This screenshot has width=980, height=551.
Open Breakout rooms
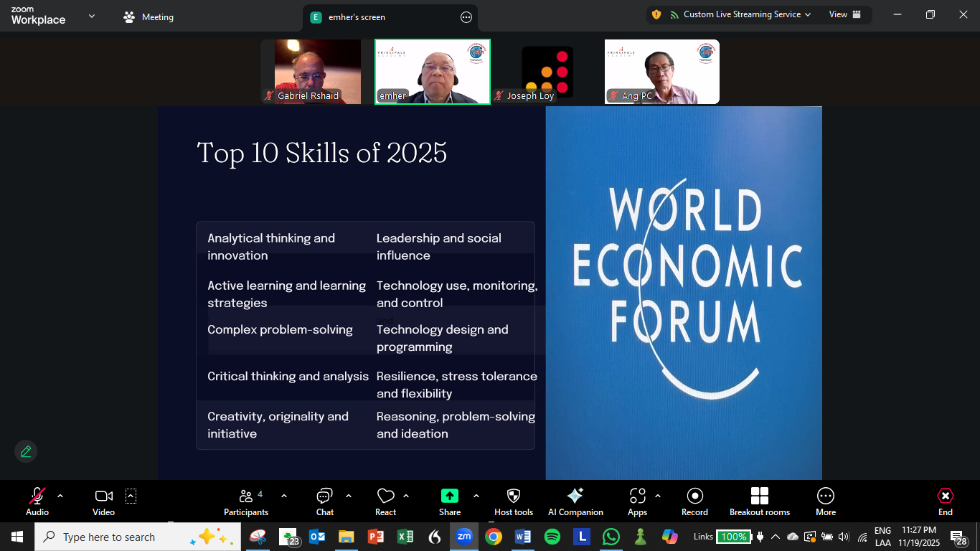(759, 501)
